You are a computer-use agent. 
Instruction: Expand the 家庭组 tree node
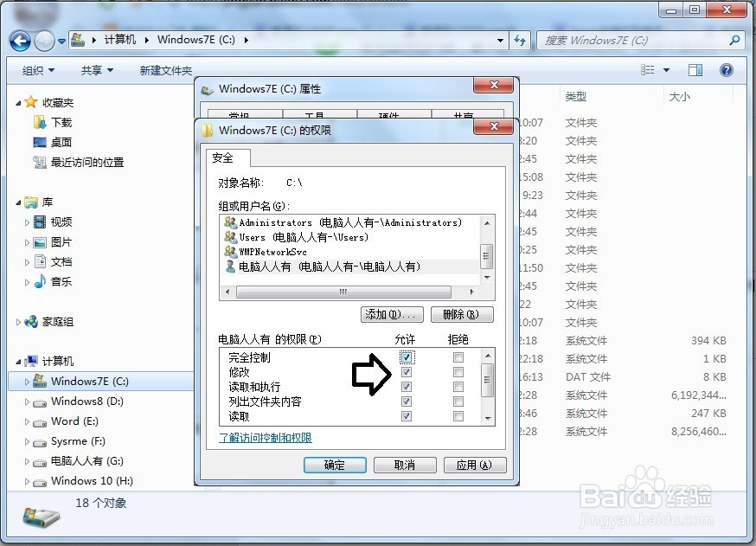point(18,322)
